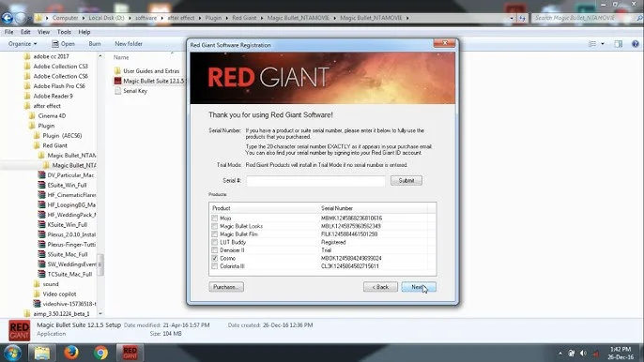Click the navigation pane scroll up arrow
Image resolution: width=644 pixels, height=362 pixels.
100,55
